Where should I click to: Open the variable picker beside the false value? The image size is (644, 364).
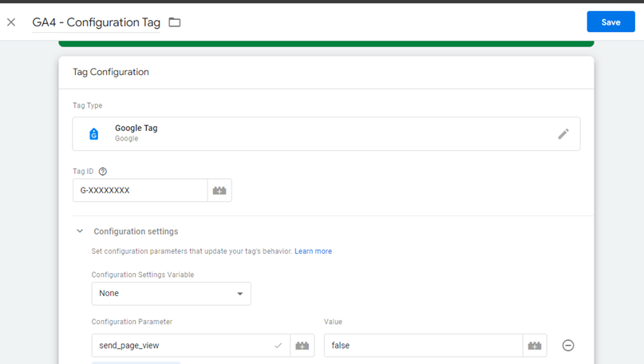(x=535, y=346)
